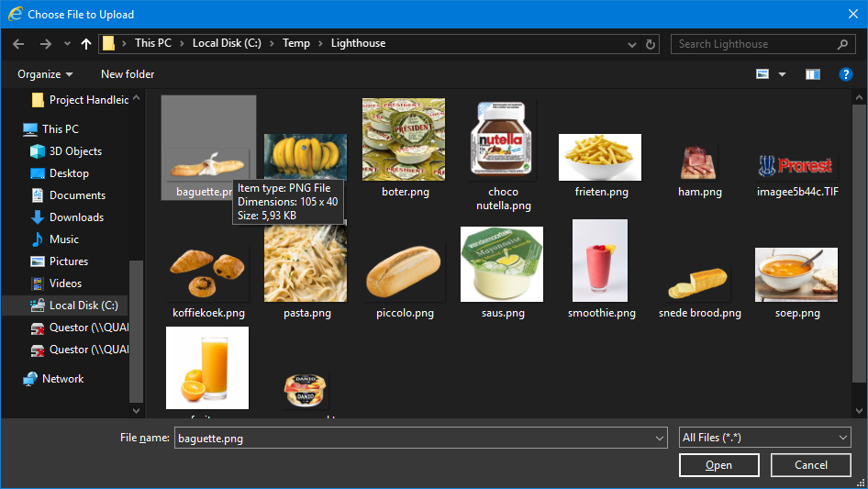Click Temp in breadcrumb path
Viewport: 868px width, 489px height.
296,43
